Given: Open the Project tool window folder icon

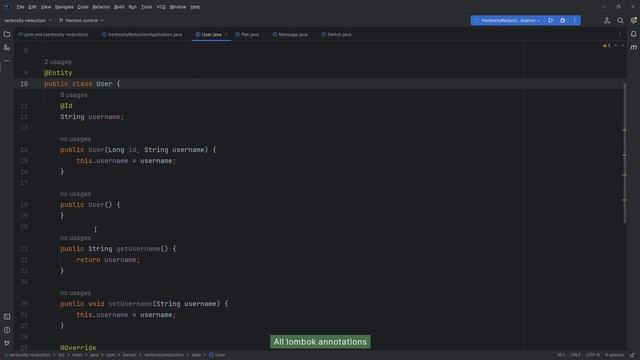Looking at the screenshot, I should coord(7,34).
